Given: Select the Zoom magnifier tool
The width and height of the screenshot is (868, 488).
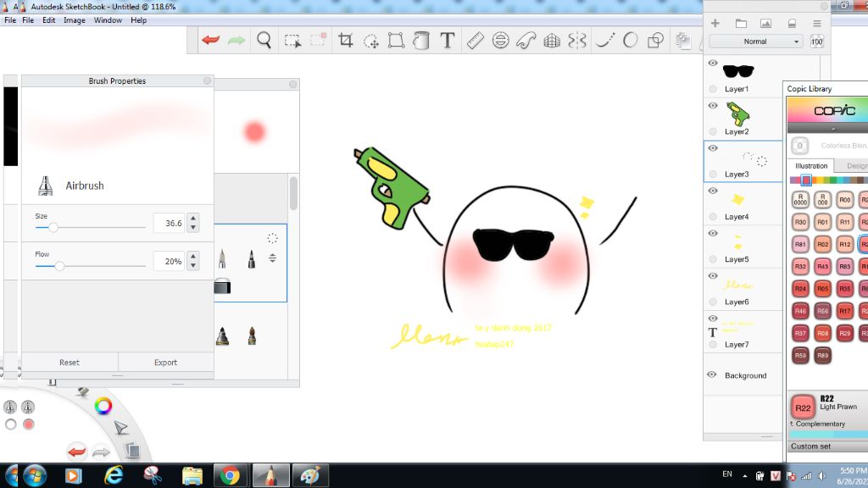Looking at the screenshot, I should pyautogui.click(x=264, y=40).
